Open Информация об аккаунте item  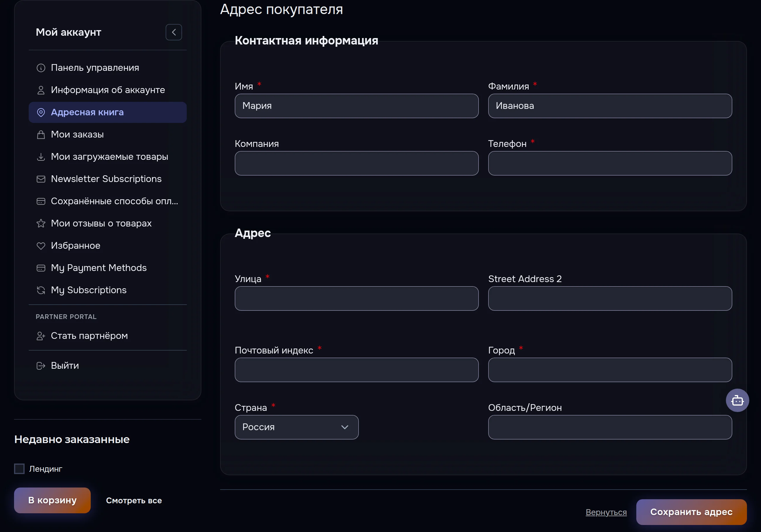pos(108,90)
